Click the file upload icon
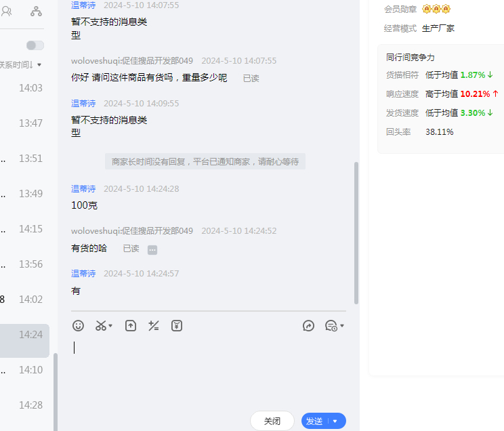504x431 pixels. coord(131,326)
